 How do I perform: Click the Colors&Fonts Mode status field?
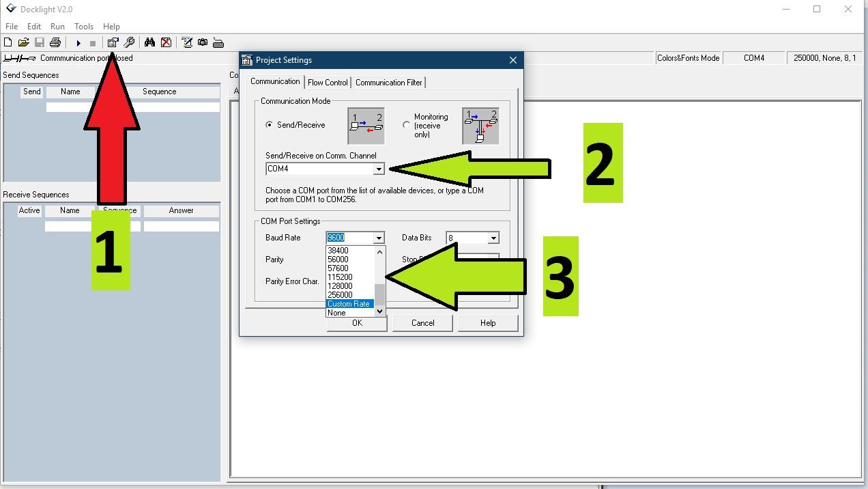pos(688,58)
